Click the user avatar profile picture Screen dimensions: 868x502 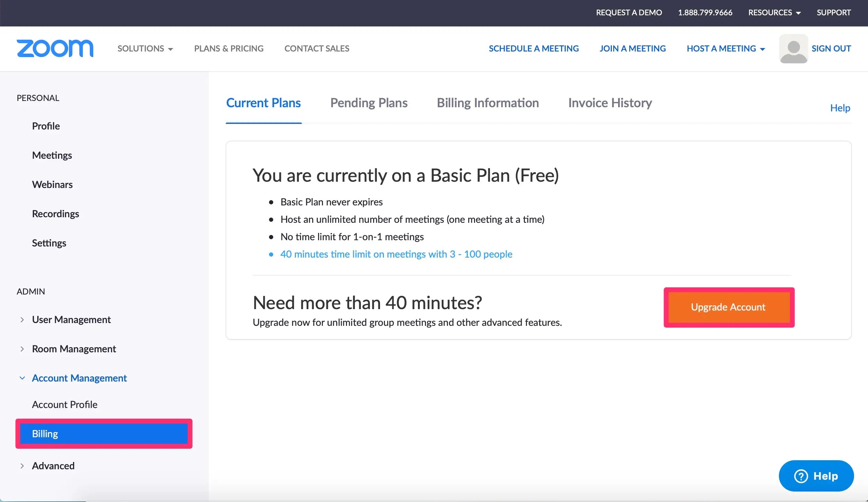[793, 49]
